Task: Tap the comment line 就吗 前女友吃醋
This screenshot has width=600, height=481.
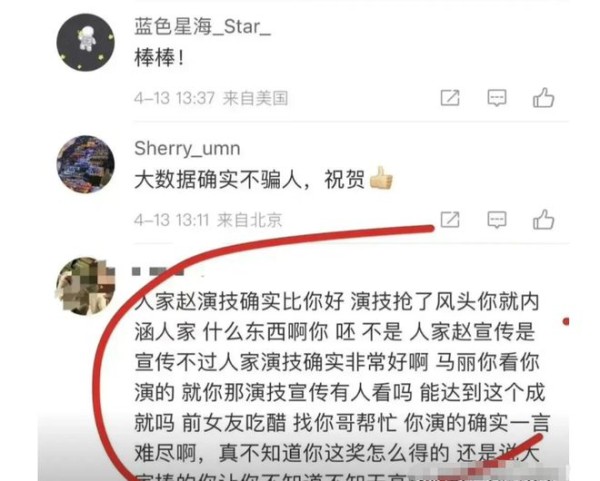Action: click(342, 423)
